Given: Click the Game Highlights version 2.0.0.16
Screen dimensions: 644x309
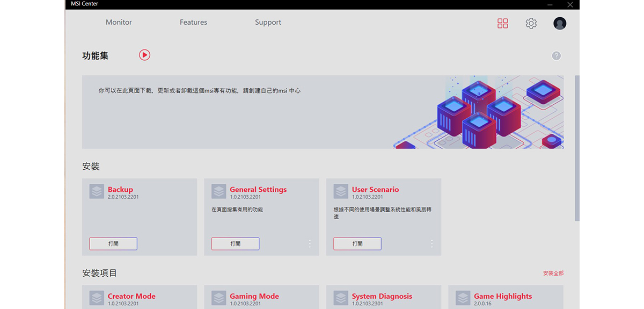Looking at the screenshot, I should (x=482, y=304).
